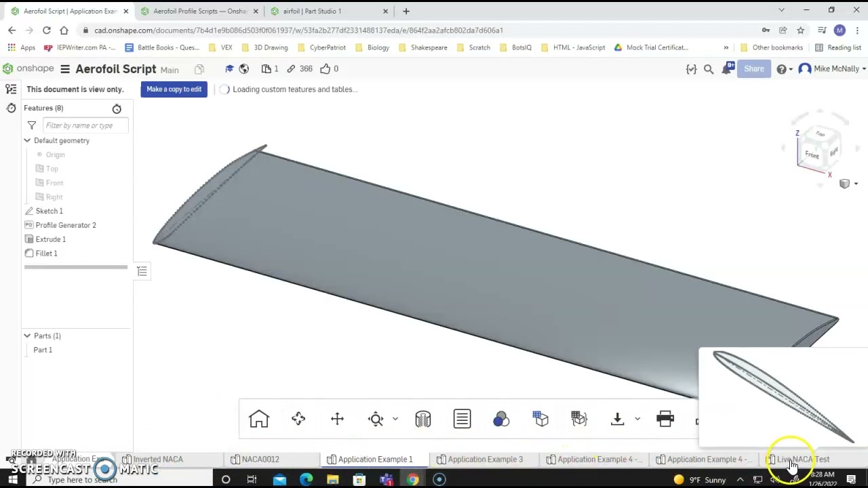This screenshot has width=868, height=488.
Task: Open the export download dropdown arrow
Action: tap(637, 419)
